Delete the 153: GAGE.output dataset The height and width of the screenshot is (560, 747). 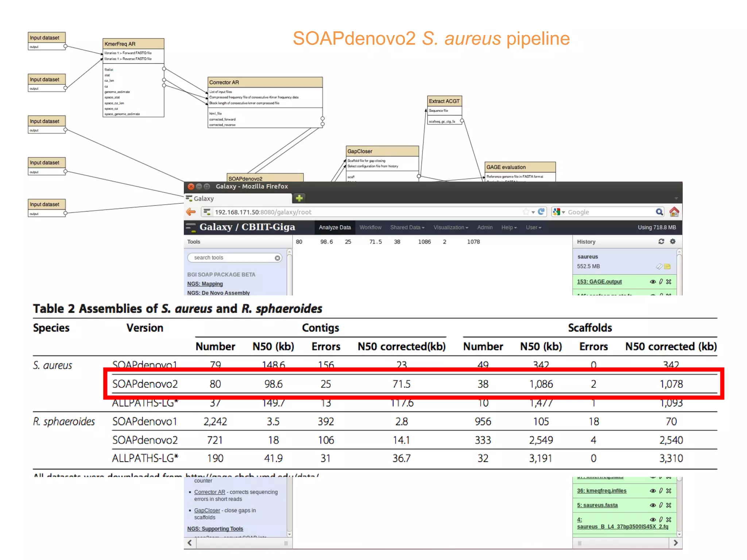tap(669, 281)
